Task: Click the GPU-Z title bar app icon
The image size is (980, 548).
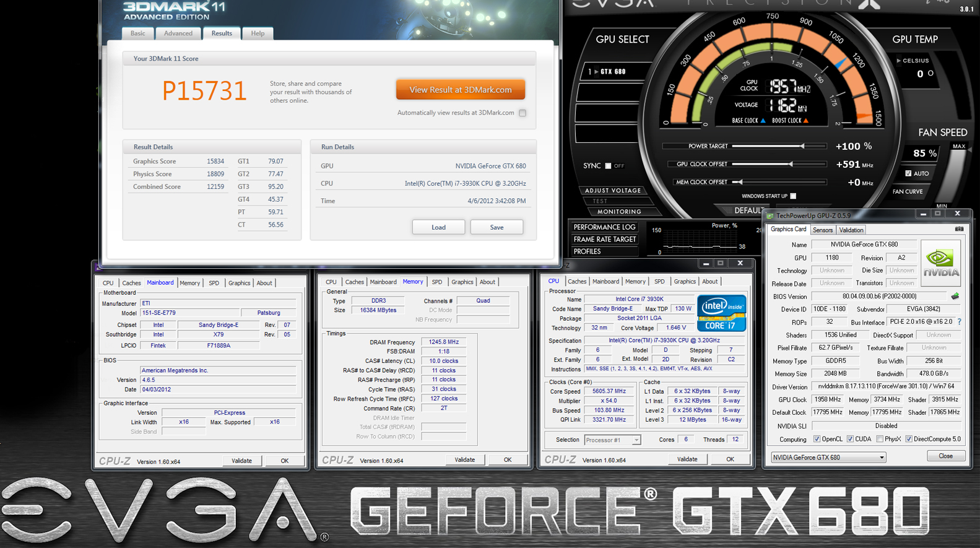Action: 771,215
